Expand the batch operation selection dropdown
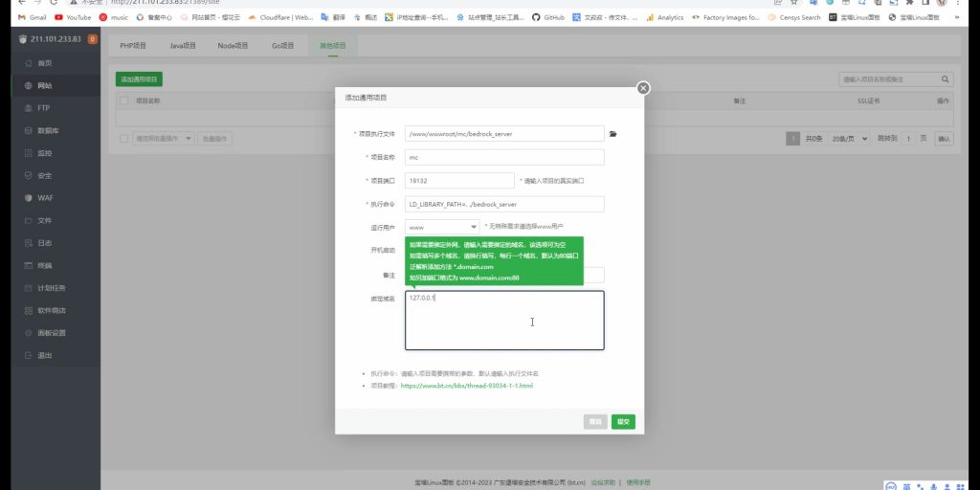Screen dimensions: 980x490 (x=164, y=139)
